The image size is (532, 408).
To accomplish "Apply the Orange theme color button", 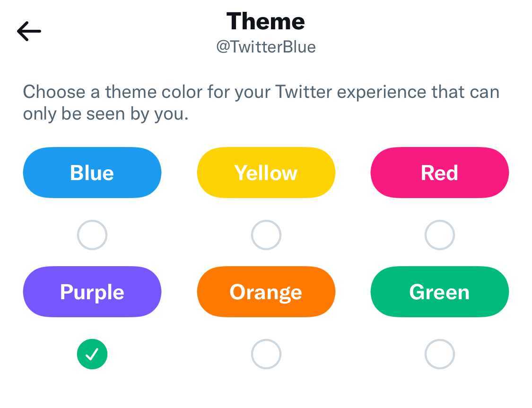I will (266, 292).
